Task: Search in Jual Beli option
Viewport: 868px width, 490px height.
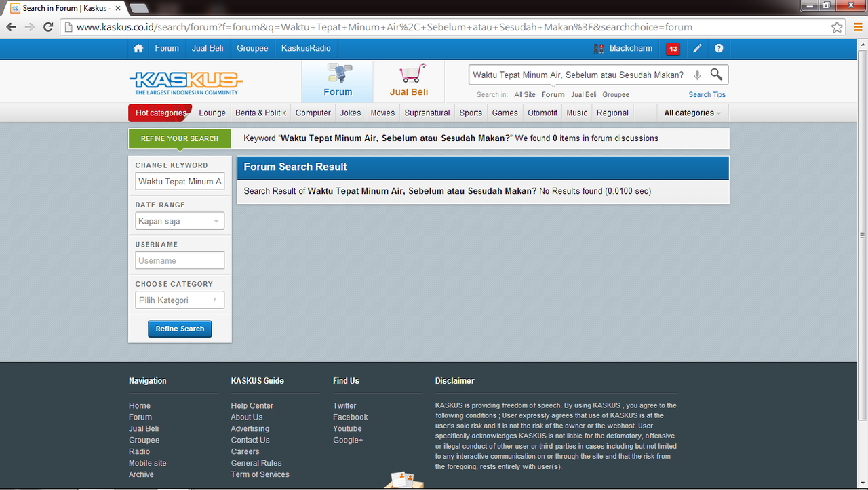Action: (584, 95)
